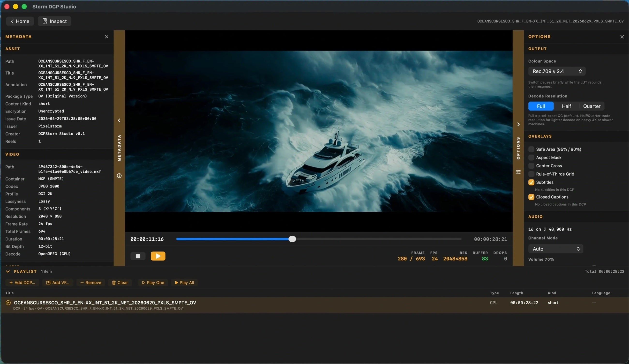629x364 pixels.
Task: Select Full decode resolution
Action: click(x=541, y=106)
